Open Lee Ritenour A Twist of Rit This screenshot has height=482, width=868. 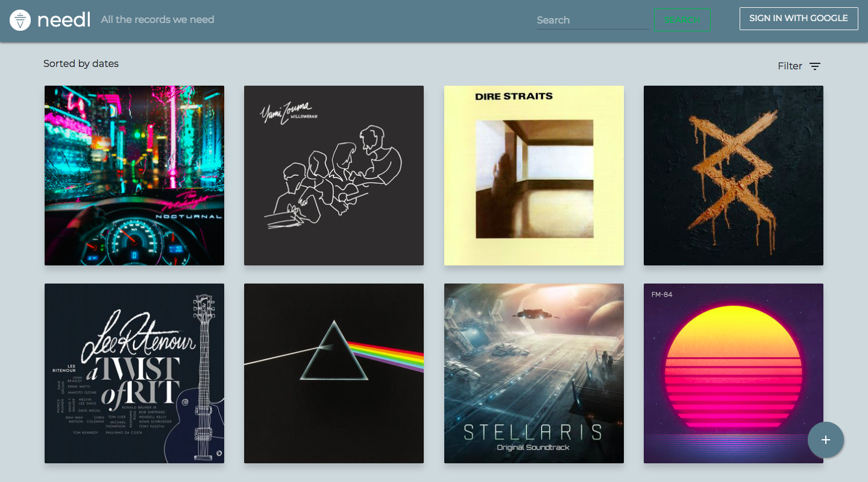134,373
